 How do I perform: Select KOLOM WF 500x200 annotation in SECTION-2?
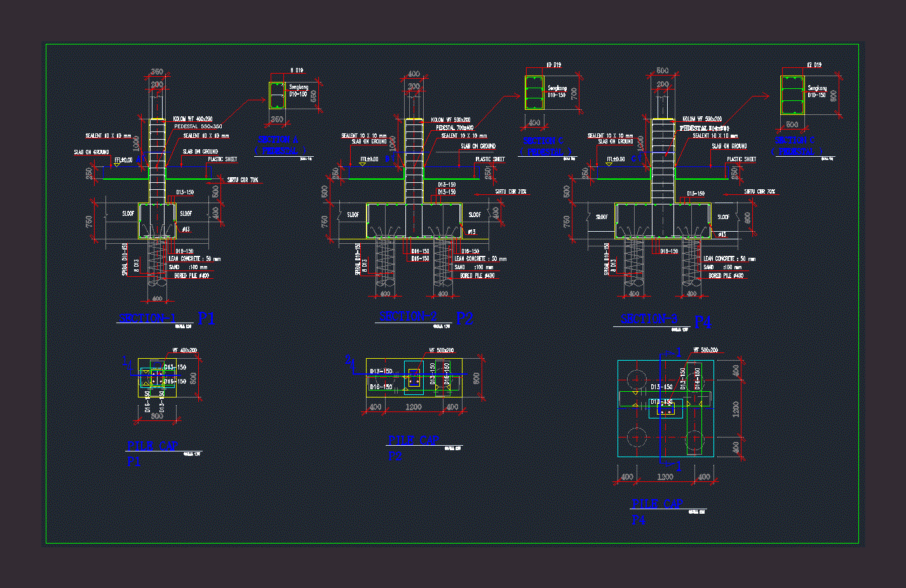tap(451, 119)
